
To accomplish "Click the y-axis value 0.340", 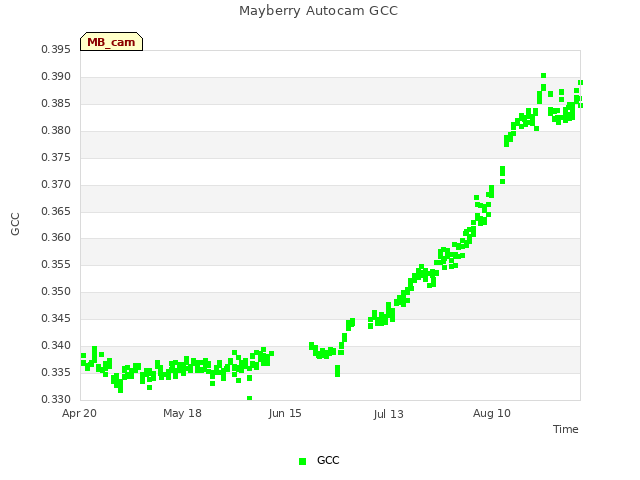I will pyautogui.click(x=56, y=345).
